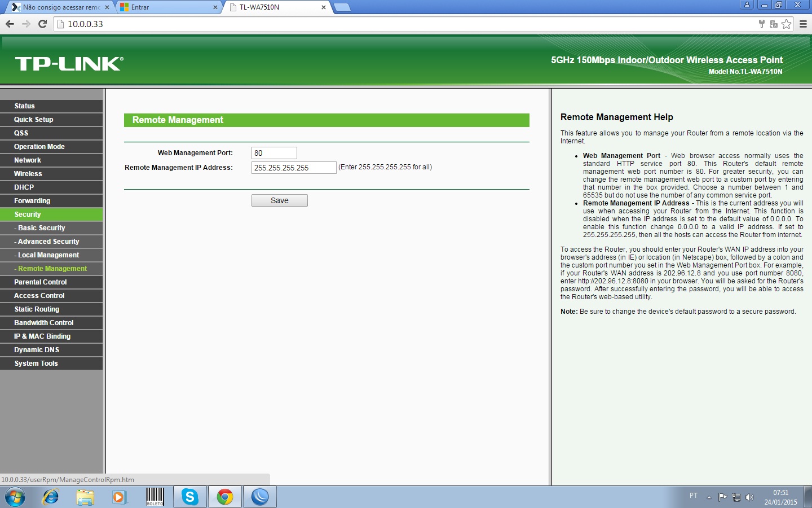This screenshot has height=508, width=812.
Task: Click the volume speaker tray icon
Action: tap(749, 497)
